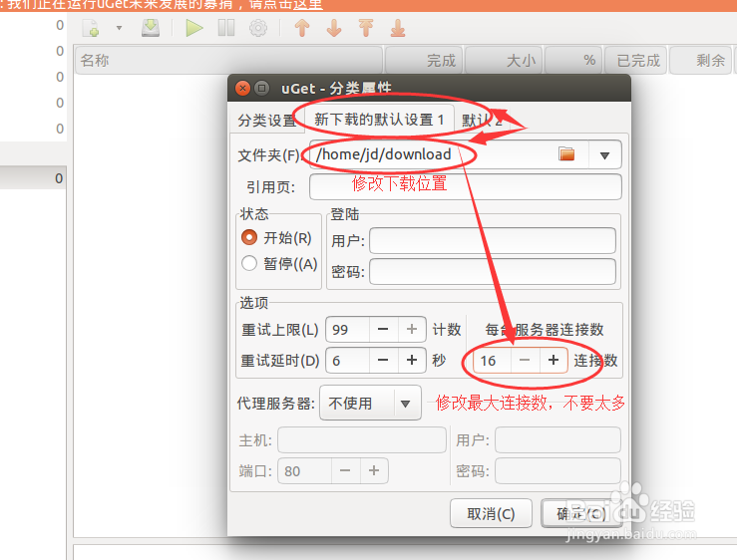Open the new download dropdown arrow

(x=119, y=28)
